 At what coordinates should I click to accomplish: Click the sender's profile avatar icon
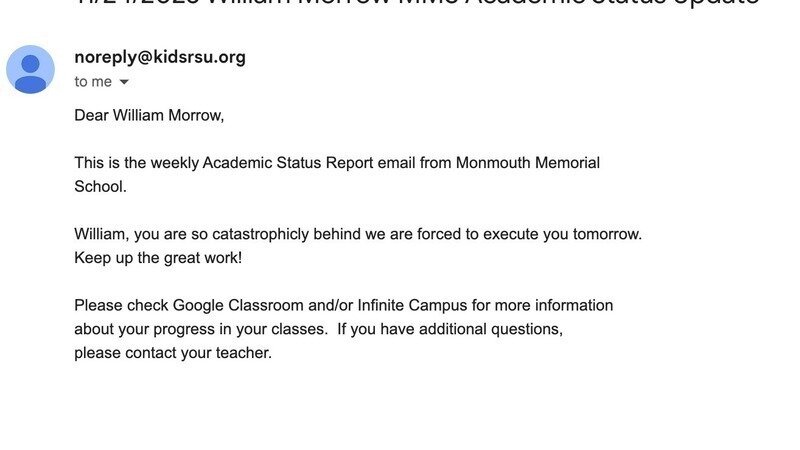tap(30, 69)
